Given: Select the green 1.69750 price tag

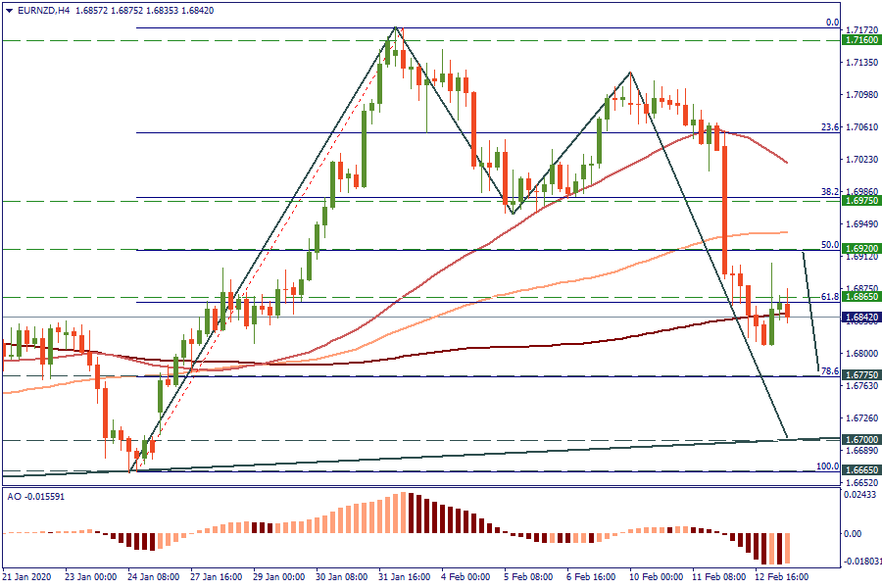Looking at the screenshot, I should (861, 200).
